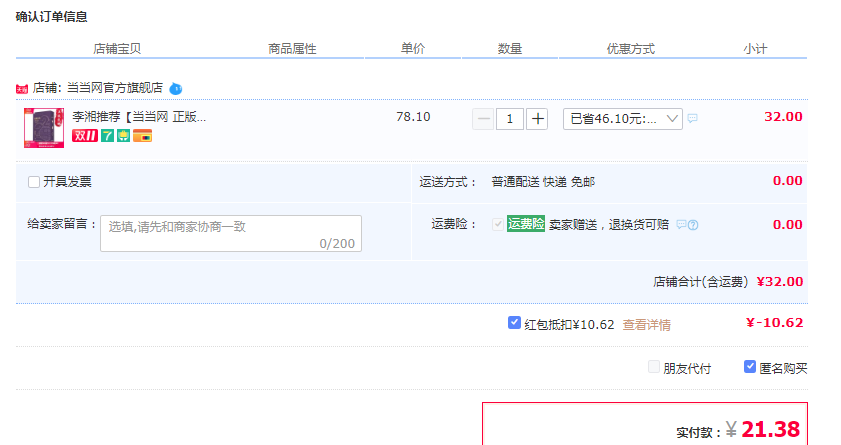Click the final payment amount ¥21.38
This screenshot has width=841, height=445.
tap(763, 429)
